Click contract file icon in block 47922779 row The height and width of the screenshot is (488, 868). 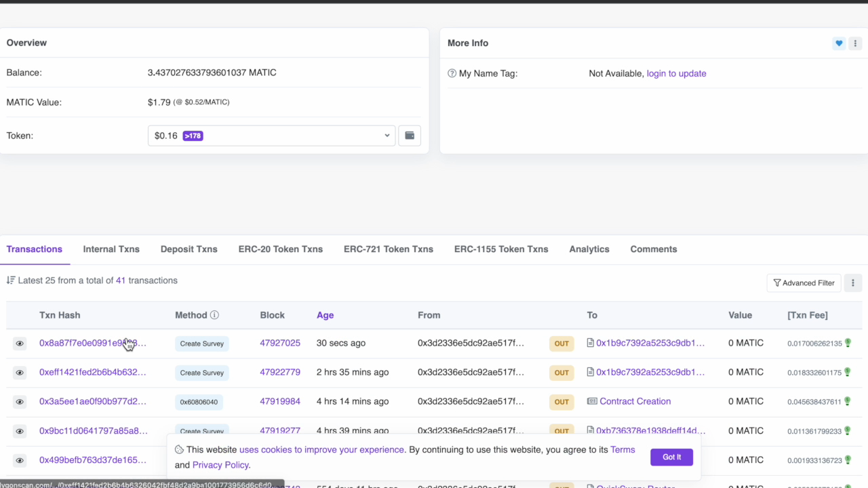pyautogui.click(x=590, y=372)
